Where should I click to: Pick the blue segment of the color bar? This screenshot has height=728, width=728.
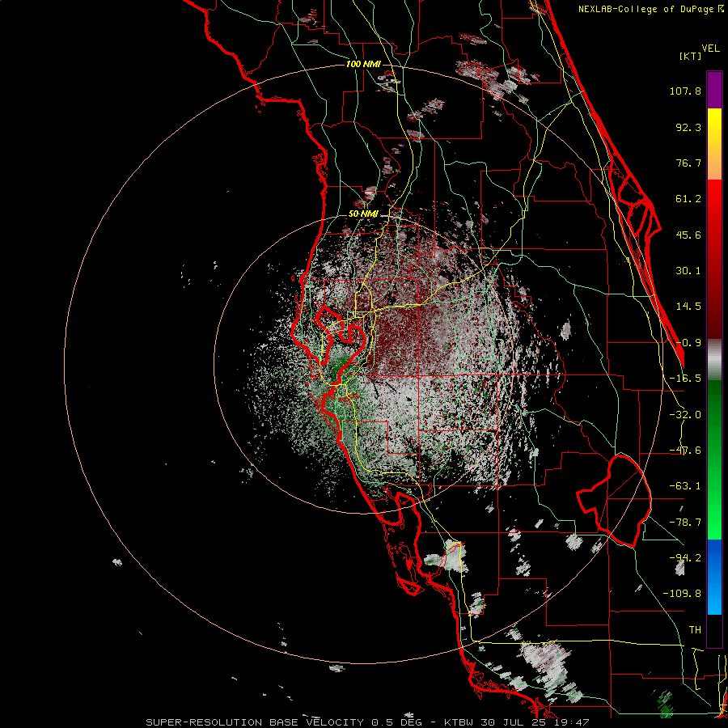point(714,577)
